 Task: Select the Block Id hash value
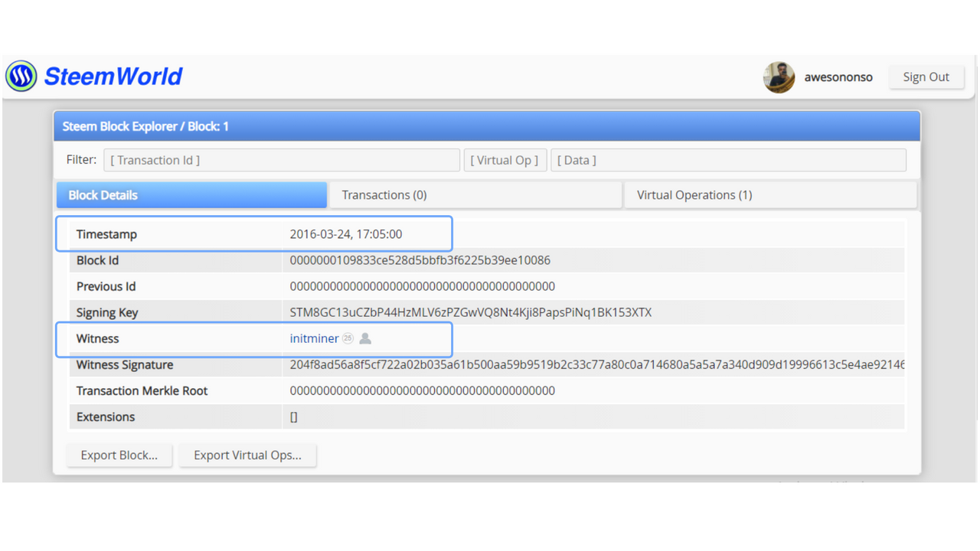(x=420, y=260)
